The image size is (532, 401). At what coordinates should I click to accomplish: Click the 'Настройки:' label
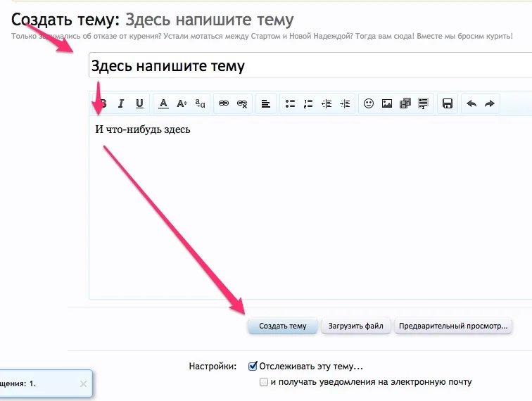(213, 367)
